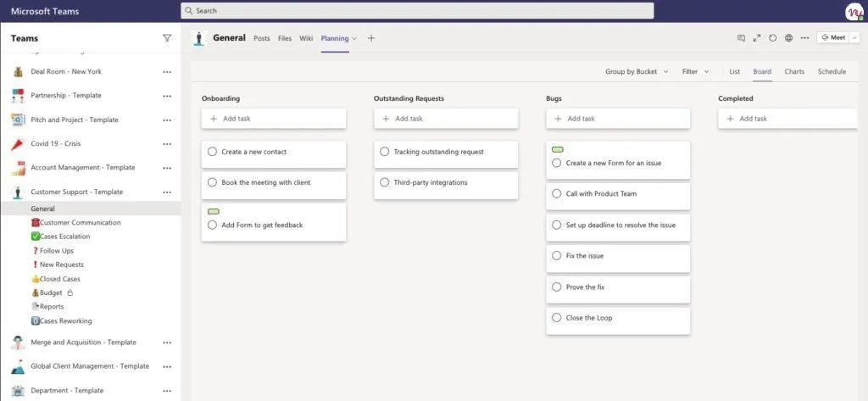
Task: Open more options for Covid 19 - Crisis
Action: coord(167,144)
